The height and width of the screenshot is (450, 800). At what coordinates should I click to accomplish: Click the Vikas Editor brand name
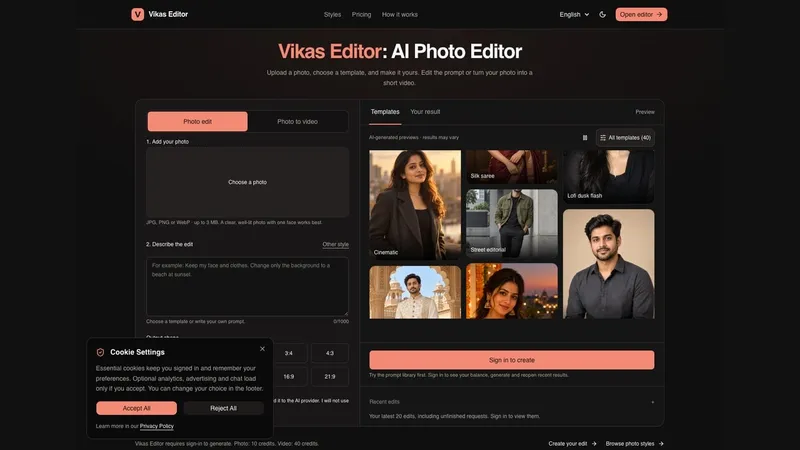168,14
